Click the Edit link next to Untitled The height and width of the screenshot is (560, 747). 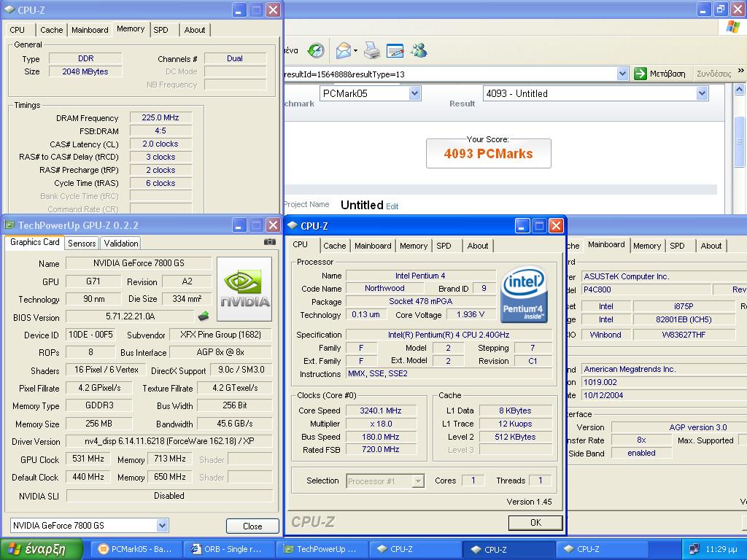pyautogui.click(x=392, y=206)
